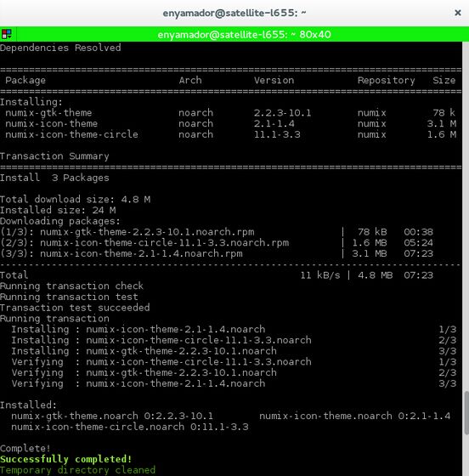
Task: Click the 'Repository' column header
Action: coord(387,81)
